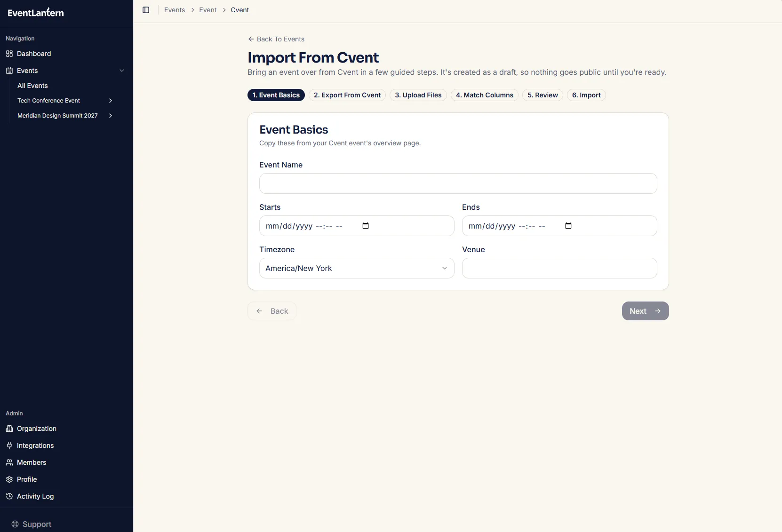Click the Event breadcrumb
782x532 pixels.
[208, 10]
